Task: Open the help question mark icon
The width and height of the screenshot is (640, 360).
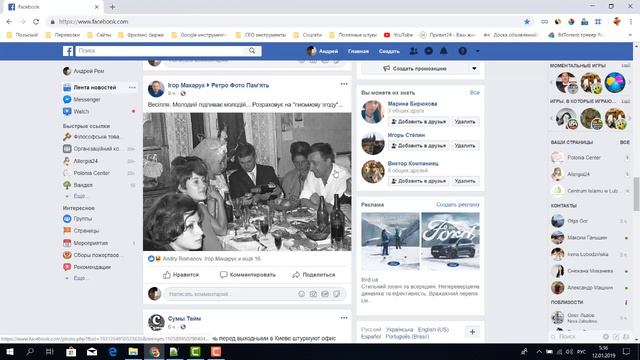Action: click(x=462, y=51)
